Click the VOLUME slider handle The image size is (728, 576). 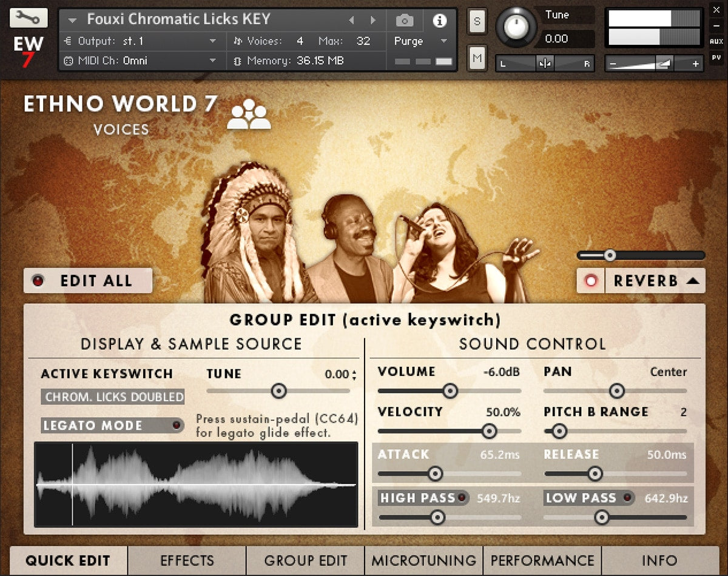pos(450,391)
